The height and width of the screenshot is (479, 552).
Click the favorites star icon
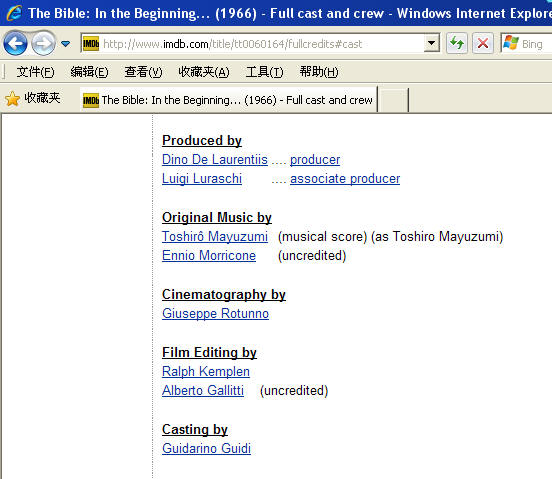pos(12,99)
